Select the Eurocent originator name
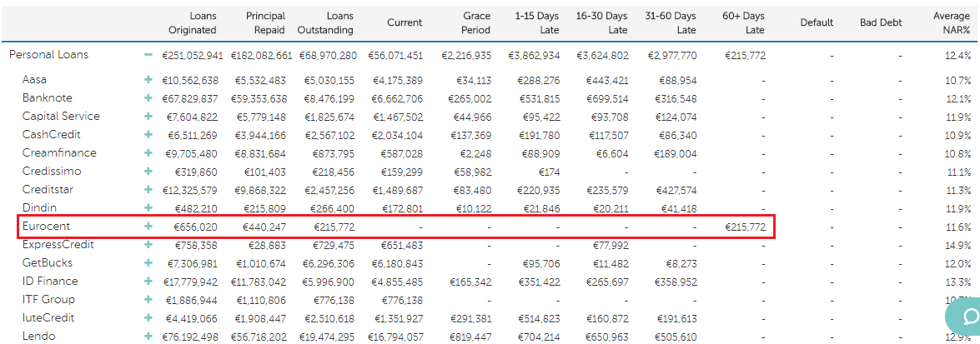This screenshot has height=344, width=980. pos(47,227)
